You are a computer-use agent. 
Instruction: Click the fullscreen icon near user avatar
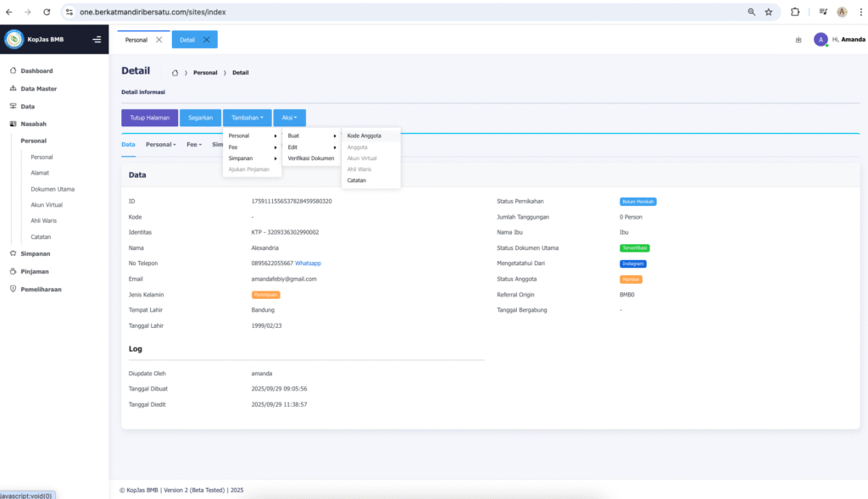click(x=798, y=40)
